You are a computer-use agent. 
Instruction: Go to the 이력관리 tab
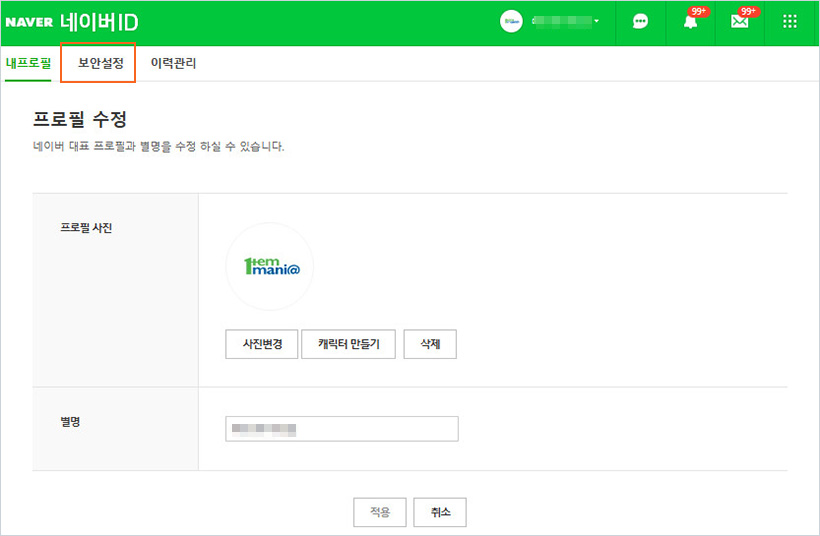point(173,63)
